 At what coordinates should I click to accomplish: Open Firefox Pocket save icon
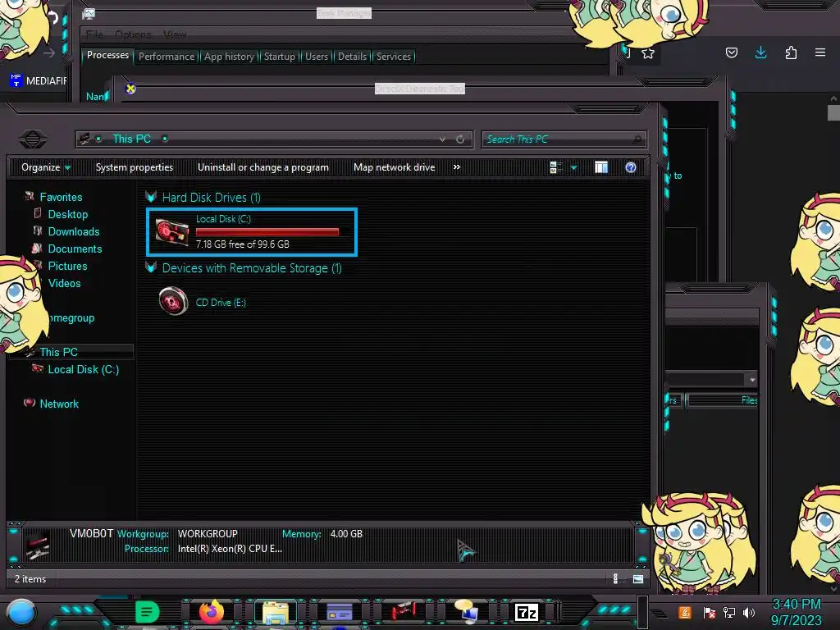click(x=731, y=52)
